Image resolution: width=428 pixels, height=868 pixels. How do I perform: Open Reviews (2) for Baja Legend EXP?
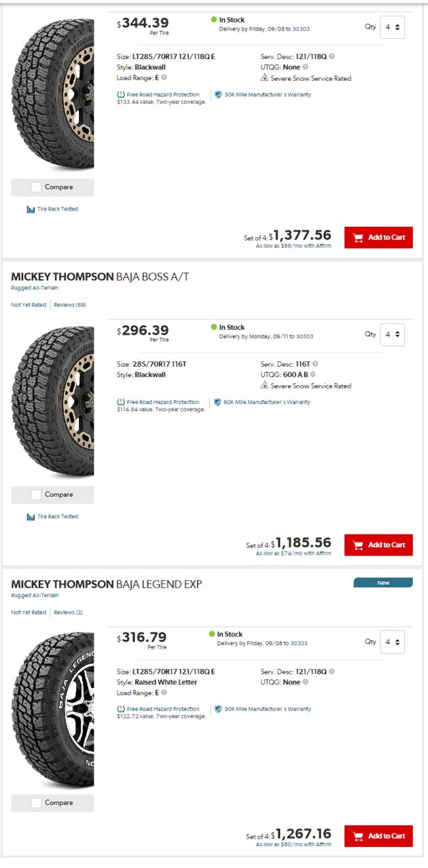69,613
